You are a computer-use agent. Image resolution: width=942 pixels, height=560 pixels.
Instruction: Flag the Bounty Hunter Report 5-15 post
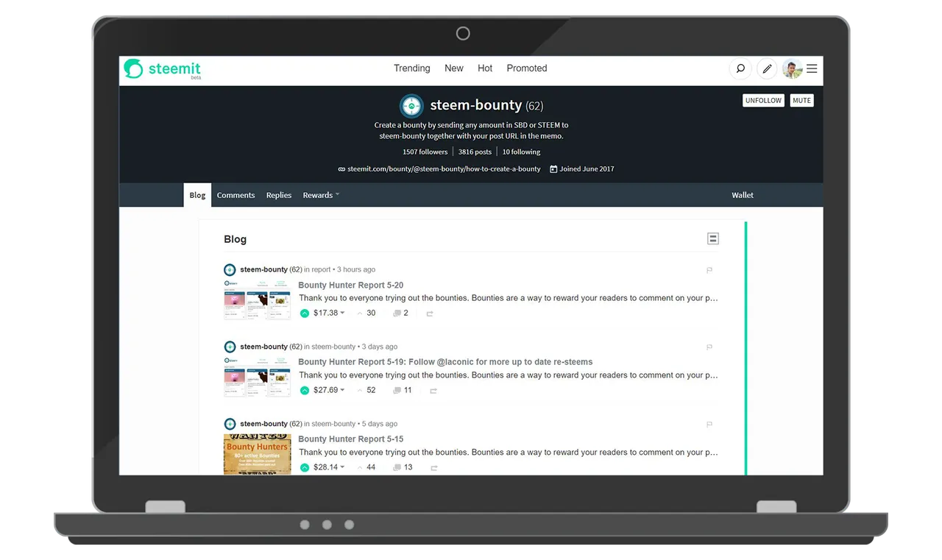click(x=709, y=425)
